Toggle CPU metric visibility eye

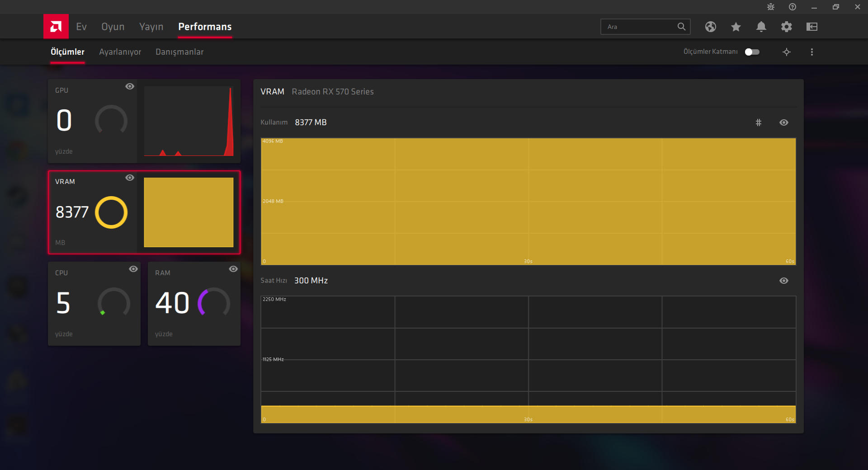133,269
